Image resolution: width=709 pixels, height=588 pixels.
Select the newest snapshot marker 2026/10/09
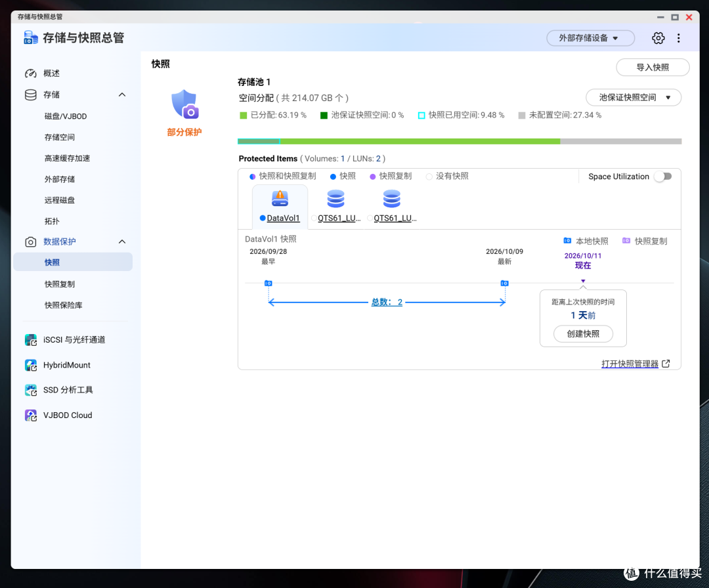505,283
